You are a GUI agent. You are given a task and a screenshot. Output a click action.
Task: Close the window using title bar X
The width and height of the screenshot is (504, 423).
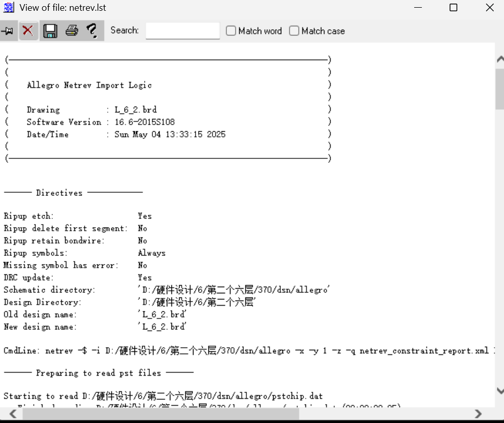(490, 7)
